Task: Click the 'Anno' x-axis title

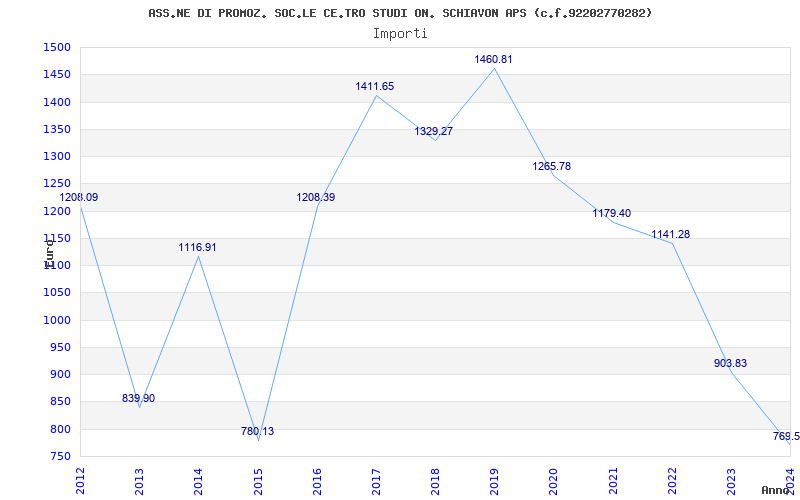Action: (776, 490)
